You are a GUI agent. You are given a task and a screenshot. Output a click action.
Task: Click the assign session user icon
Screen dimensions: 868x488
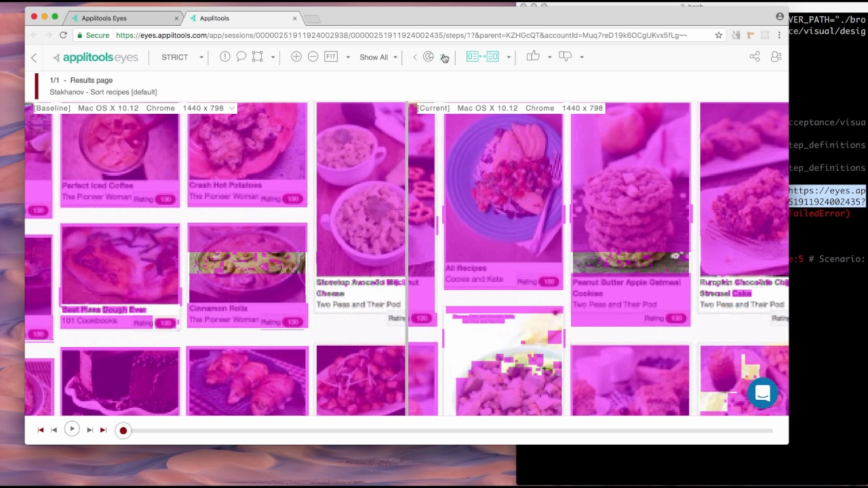[776, 57]
